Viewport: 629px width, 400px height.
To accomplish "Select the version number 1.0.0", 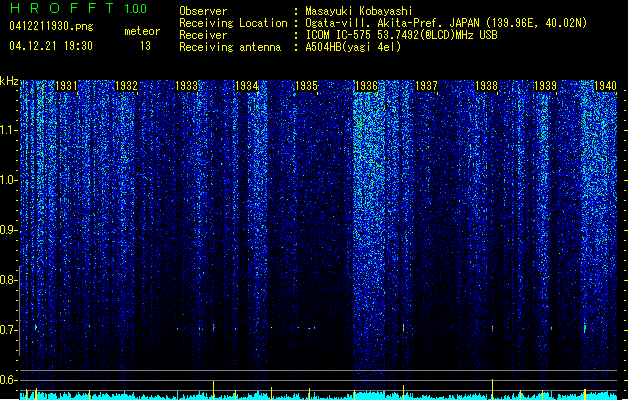I will click(x=136, y=9).
